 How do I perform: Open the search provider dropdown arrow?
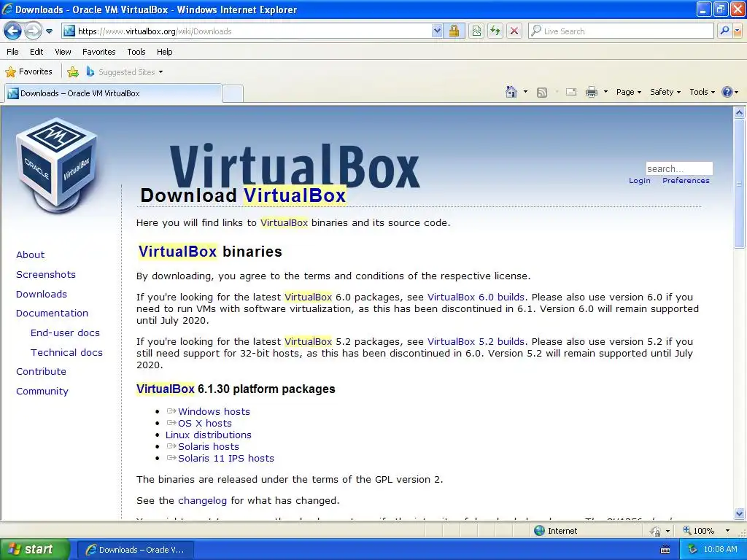(738, 31)
